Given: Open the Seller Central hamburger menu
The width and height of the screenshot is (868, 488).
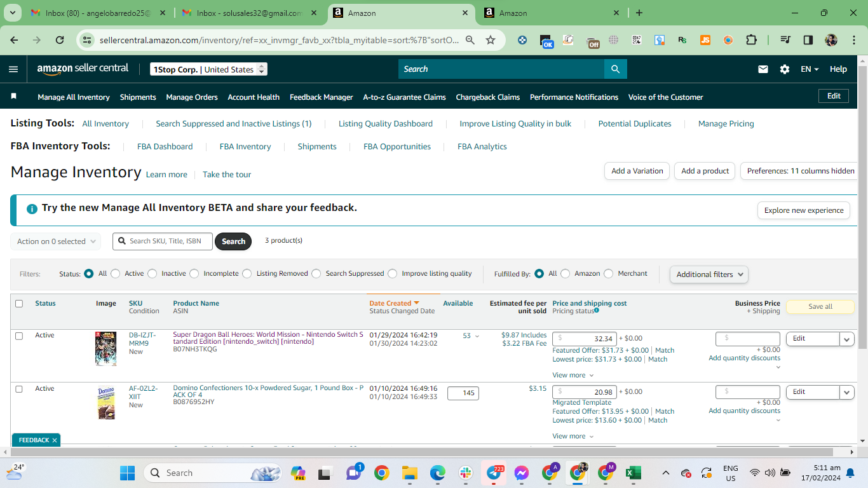Looking at the screenshot, I should click(x=13, y=69).
